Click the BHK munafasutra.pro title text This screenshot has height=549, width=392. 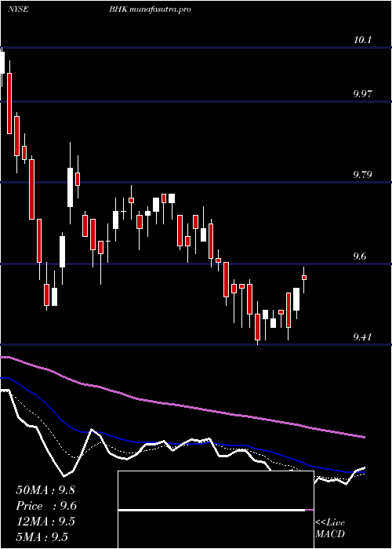click(x=150, y=9)
